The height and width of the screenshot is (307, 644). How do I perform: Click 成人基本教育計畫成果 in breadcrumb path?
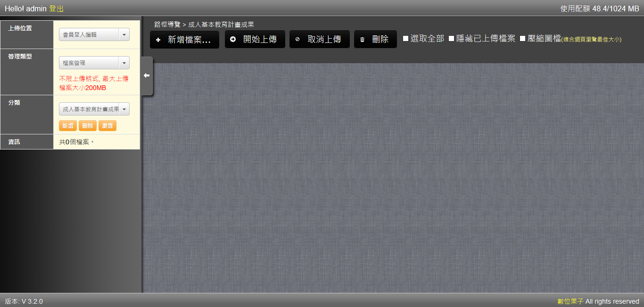click(221, 25)
